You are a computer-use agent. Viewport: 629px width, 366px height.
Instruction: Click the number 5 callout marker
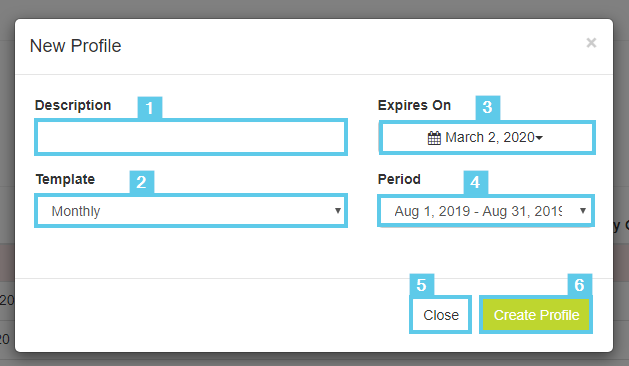coord(422,285)
